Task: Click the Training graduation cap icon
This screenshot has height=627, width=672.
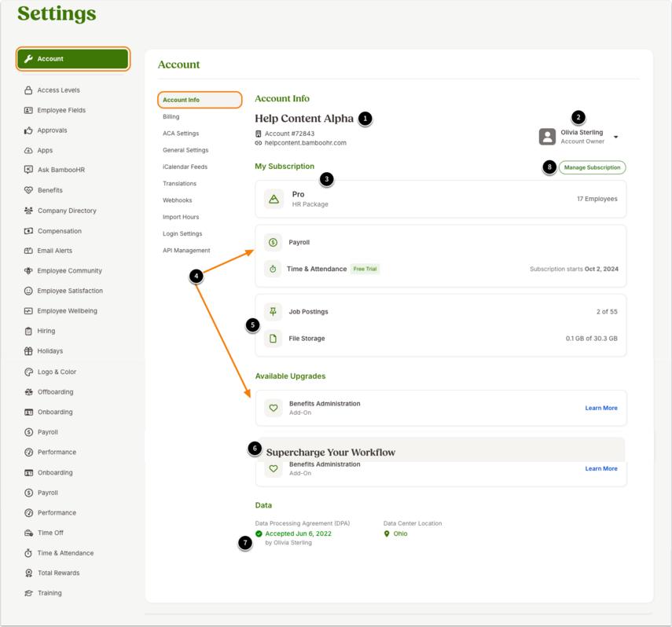Action: pyautogui.click(x=28, y=593)
